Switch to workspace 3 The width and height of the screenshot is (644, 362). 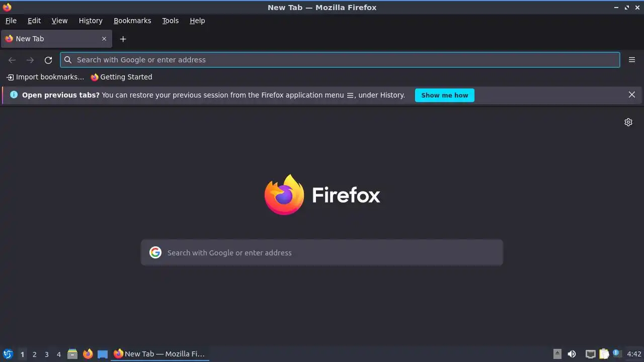tap(46, 354)
